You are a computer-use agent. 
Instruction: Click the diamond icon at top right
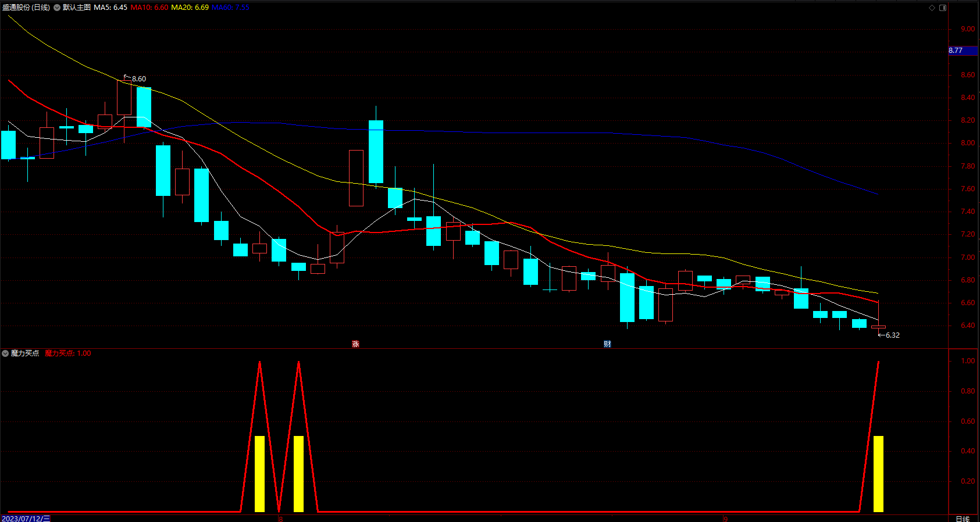(x=932, y=8)
